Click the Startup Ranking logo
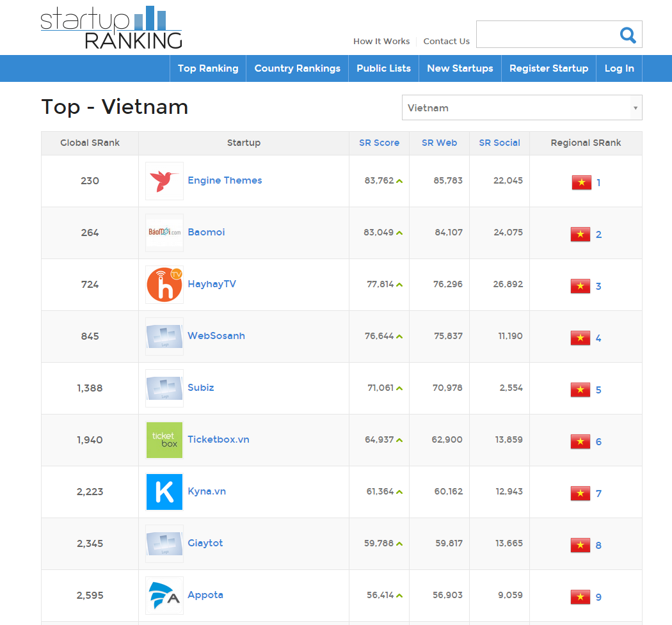 [110, 26]
